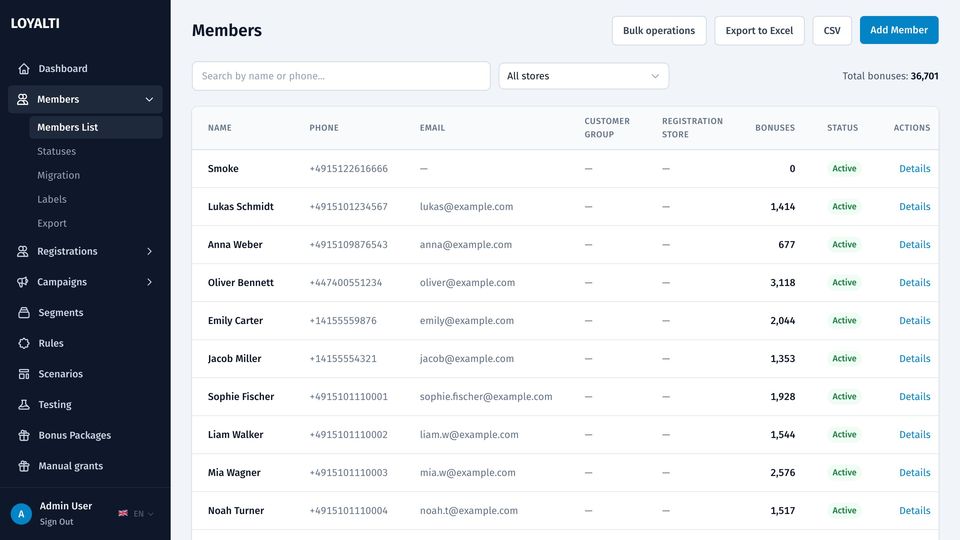Open Details for Lukas Schmidt
This screenshot has width=960, height=540.
[x=915, y=206]
